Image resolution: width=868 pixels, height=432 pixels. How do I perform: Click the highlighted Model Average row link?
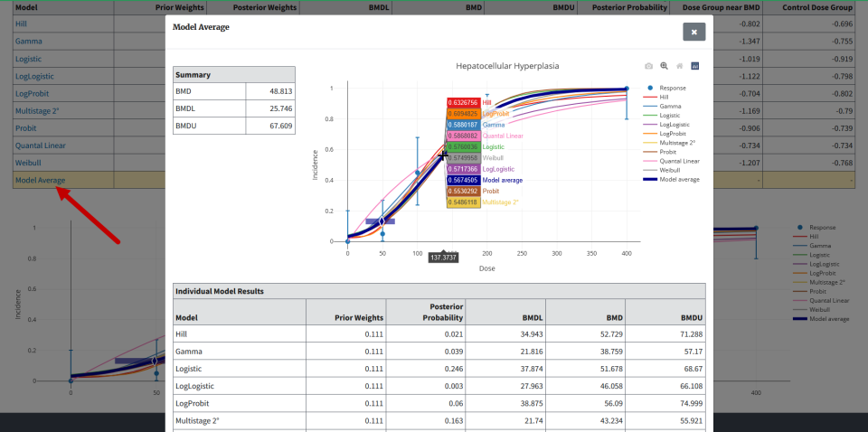(40, 180)
